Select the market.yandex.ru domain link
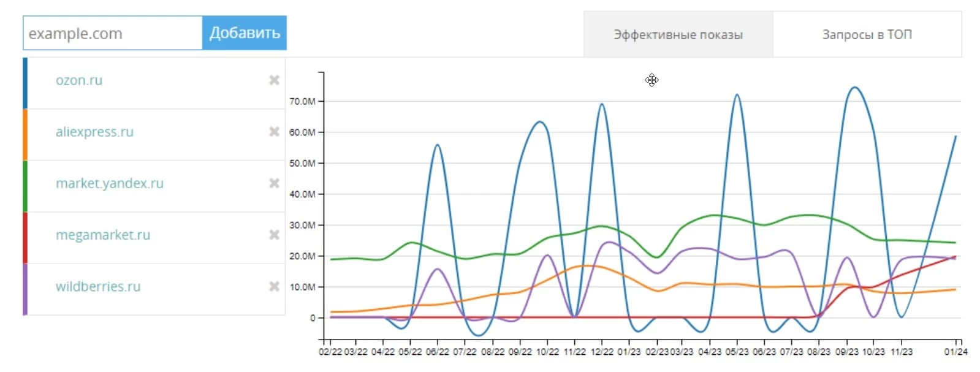980x372 pixels. click(x=110, y=183)
